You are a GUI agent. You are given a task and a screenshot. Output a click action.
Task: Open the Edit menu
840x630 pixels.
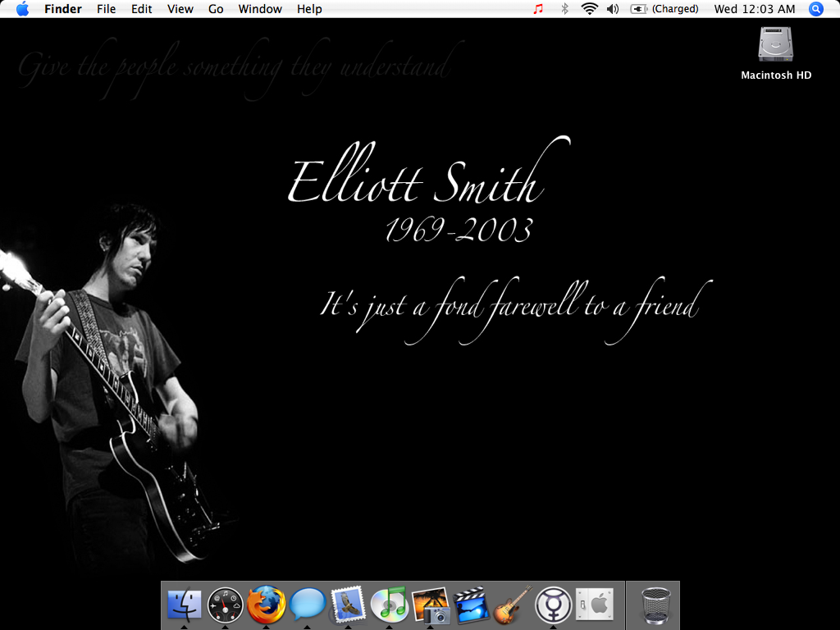(141, 9)
